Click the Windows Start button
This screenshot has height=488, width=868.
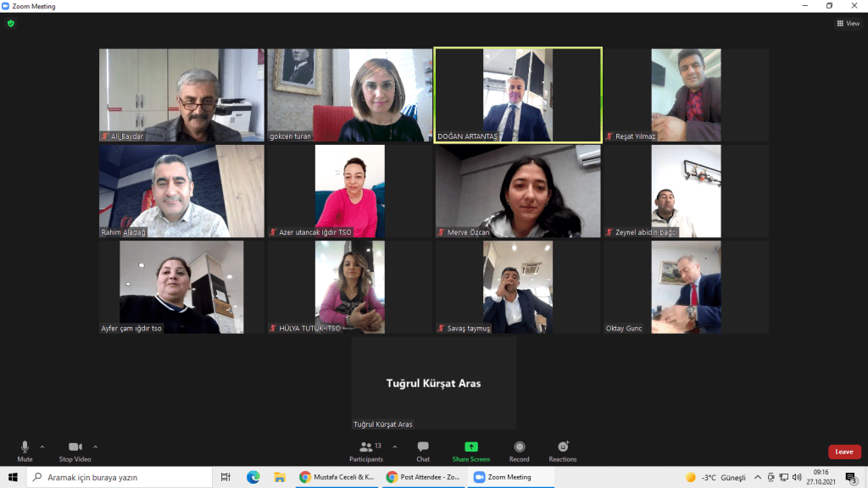[13, 477]
